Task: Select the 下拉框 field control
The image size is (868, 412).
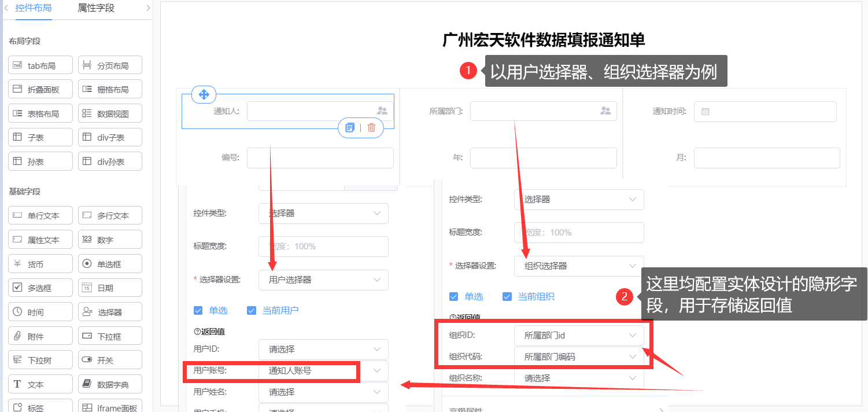Action: [110, 336]
